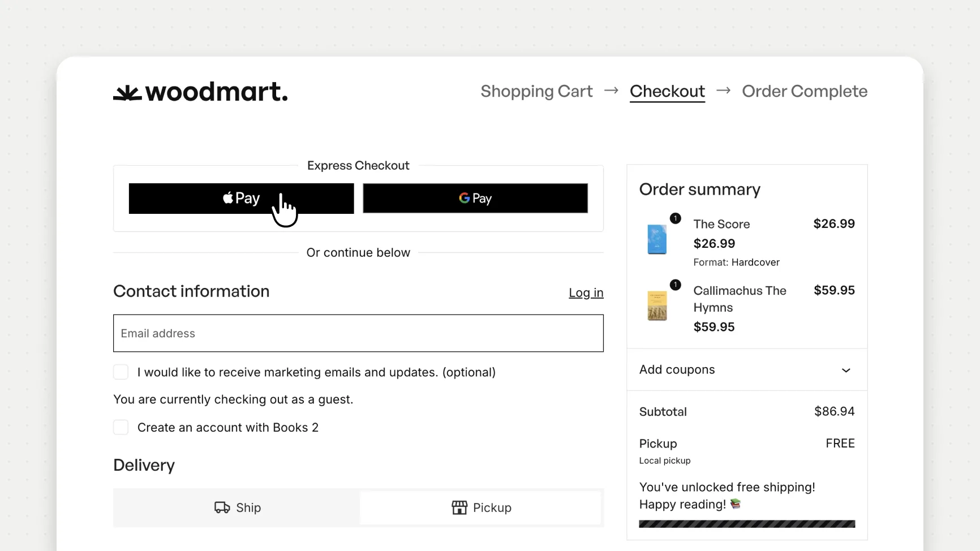980x551 pixels.
Task: Click Callimachus The Hymns product title
Action: point(740,299)
